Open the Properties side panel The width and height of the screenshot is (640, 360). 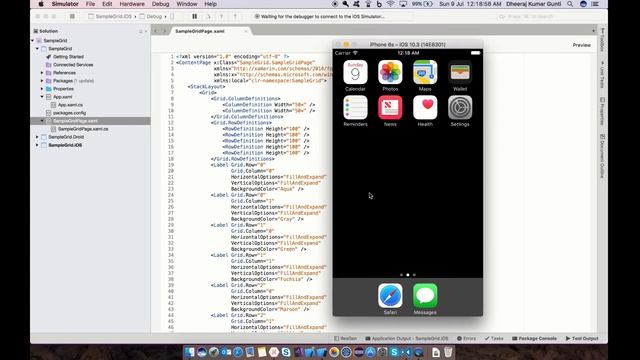coord(602,111)
